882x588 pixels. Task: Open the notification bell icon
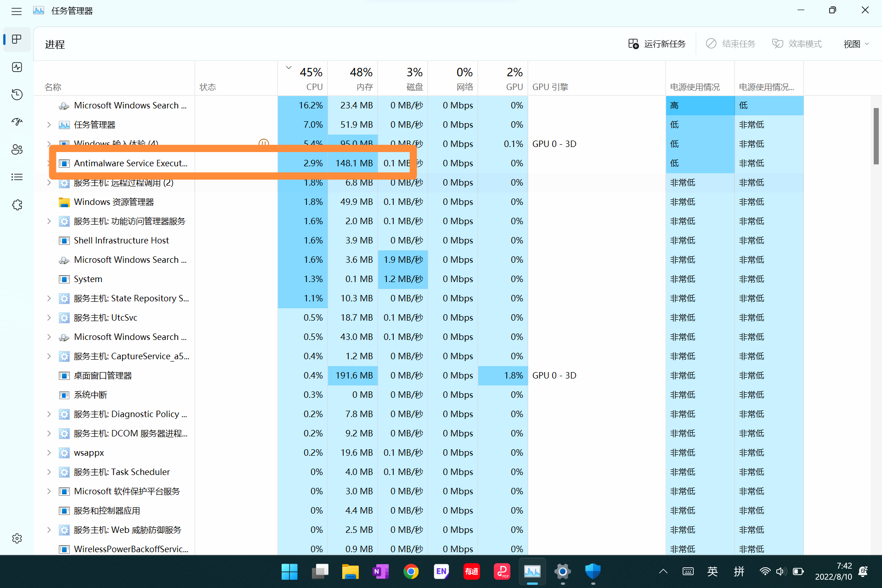pyautogui.click(x=863, y=571)
